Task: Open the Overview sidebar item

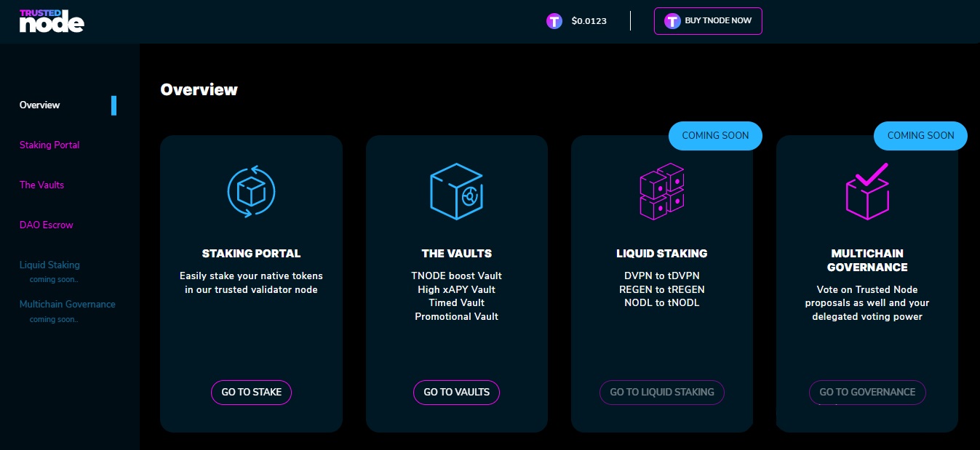Action: tap(40, 105)
